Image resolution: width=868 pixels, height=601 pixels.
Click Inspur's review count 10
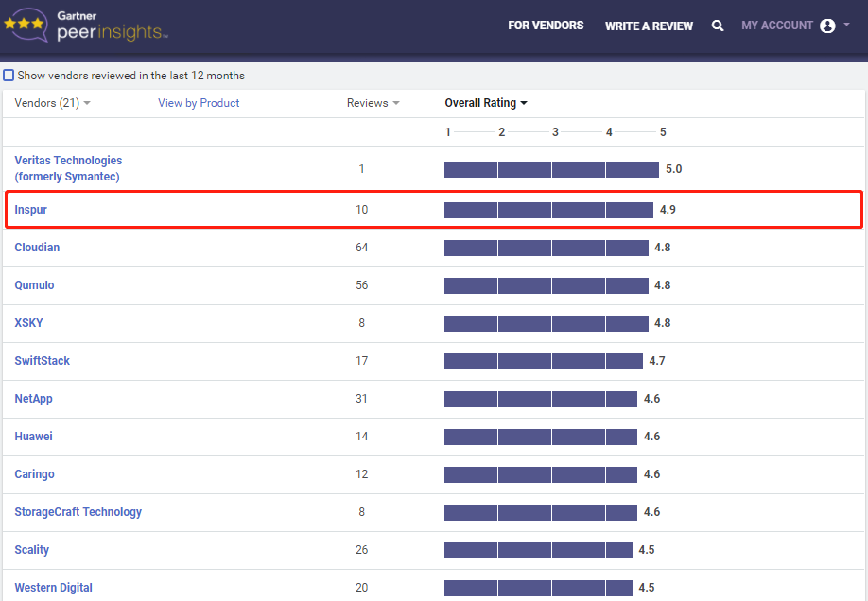tap(361, 210)
